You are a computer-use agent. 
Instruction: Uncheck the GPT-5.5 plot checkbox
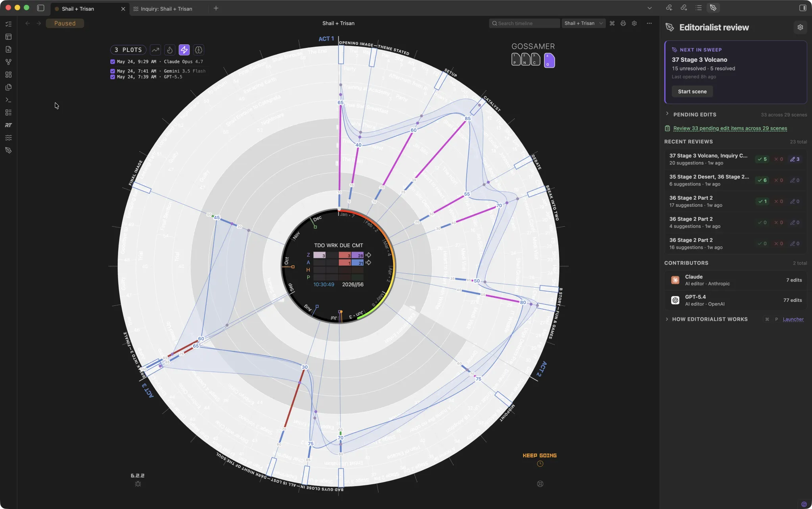113,77
